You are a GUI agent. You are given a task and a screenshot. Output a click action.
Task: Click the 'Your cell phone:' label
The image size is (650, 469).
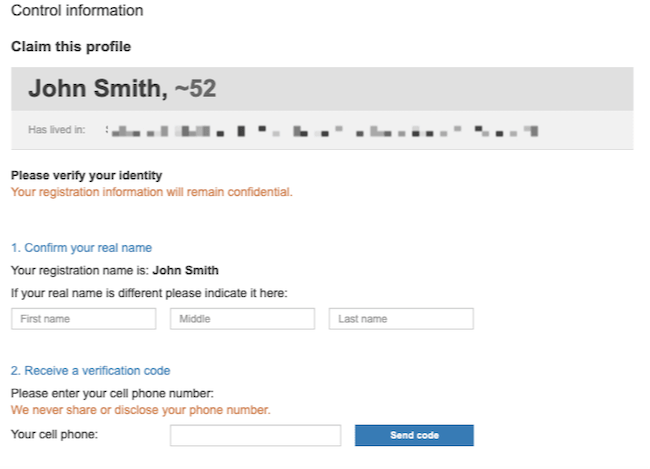pyautogui.click(x=54, y=434)
